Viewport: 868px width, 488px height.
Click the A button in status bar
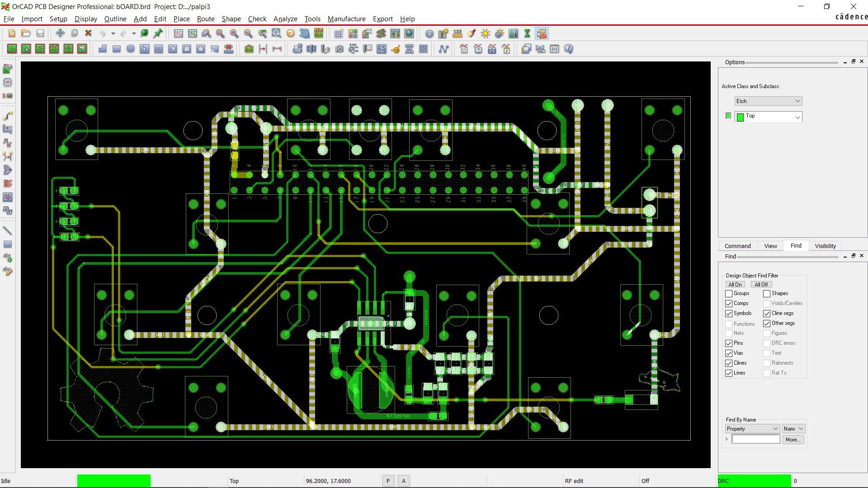click(404, 481)
